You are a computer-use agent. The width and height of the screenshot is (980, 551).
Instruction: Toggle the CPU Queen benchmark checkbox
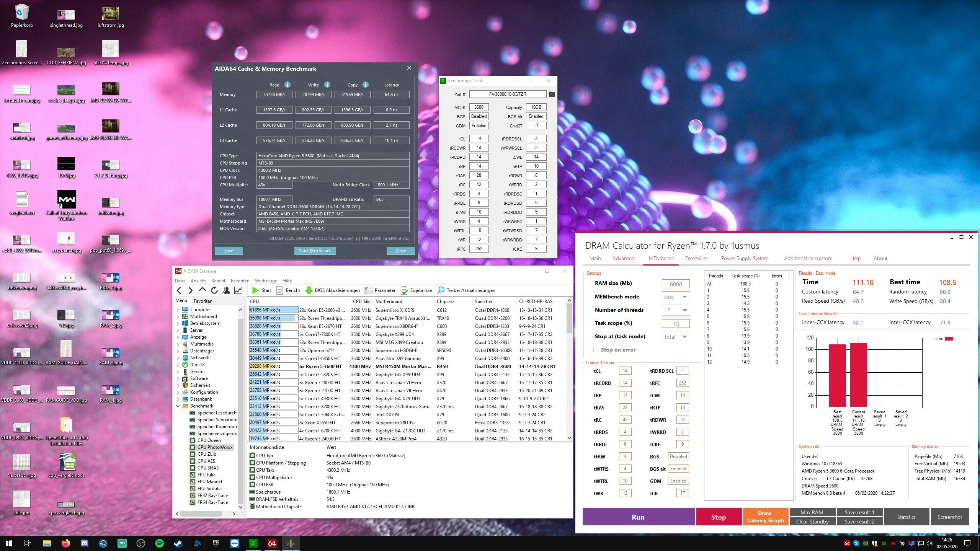[x=193, y=440]
